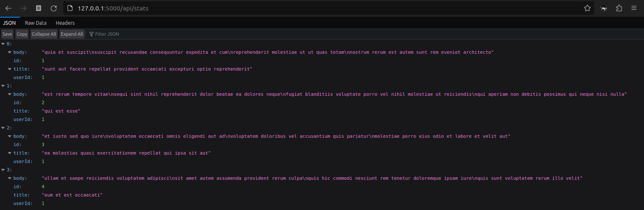Click the id value 3
644x210 pixels.
coord(43,144)
